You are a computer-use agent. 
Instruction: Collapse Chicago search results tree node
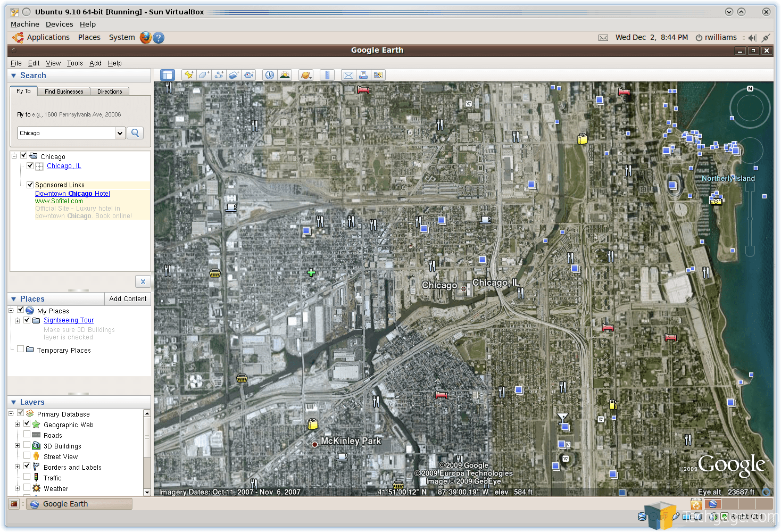pyautogui.click(x=14, y=156)
